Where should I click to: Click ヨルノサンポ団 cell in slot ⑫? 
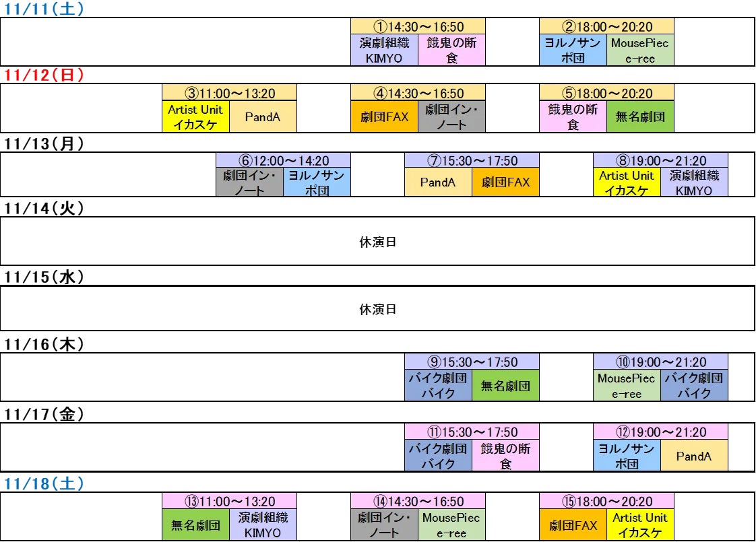(x=627, y=455)
